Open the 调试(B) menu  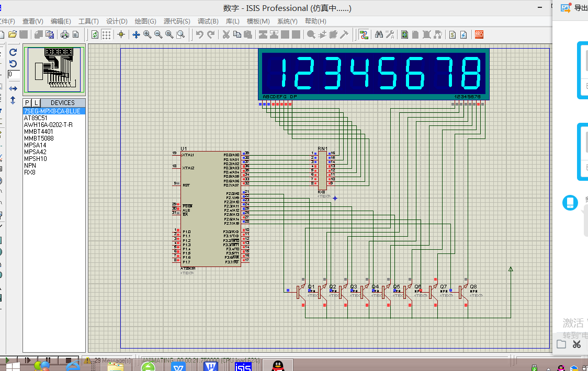click(208, 21)
